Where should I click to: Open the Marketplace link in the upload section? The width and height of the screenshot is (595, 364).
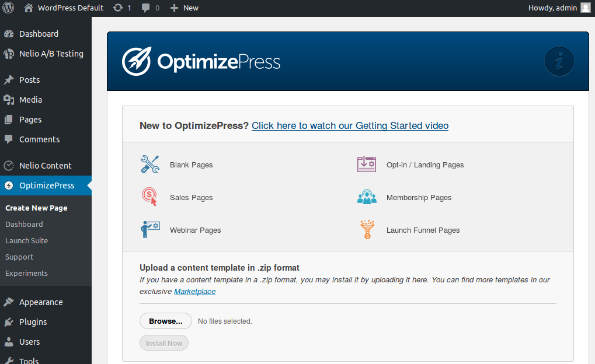click(194, 291)
